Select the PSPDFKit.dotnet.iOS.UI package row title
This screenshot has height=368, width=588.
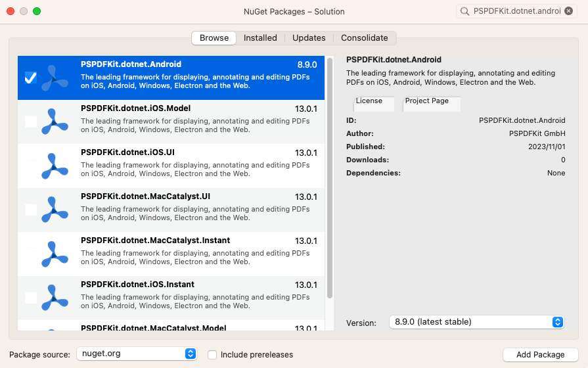(x=128, y=152)
